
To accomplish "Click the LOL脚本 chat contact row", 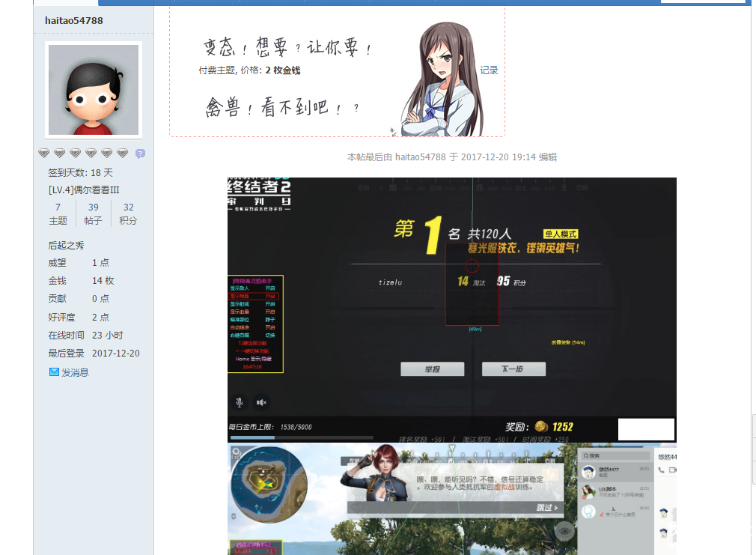I will 616,492.
